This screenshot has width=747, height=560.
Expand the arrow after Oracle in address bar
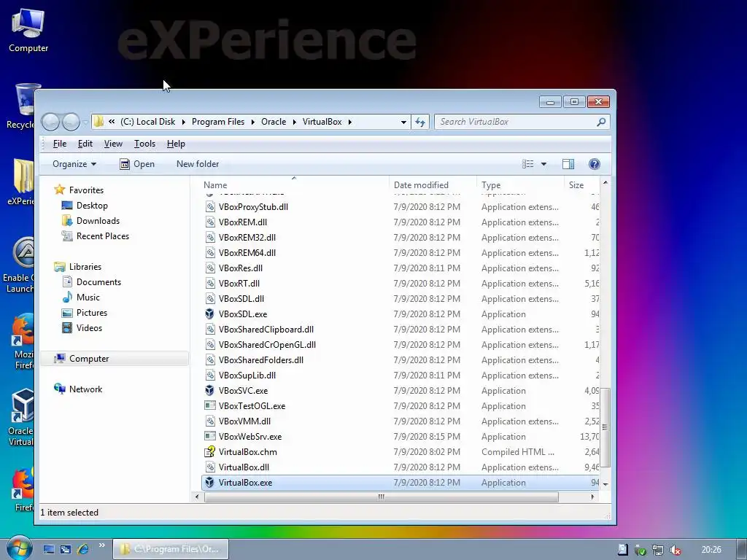[294, 122]
